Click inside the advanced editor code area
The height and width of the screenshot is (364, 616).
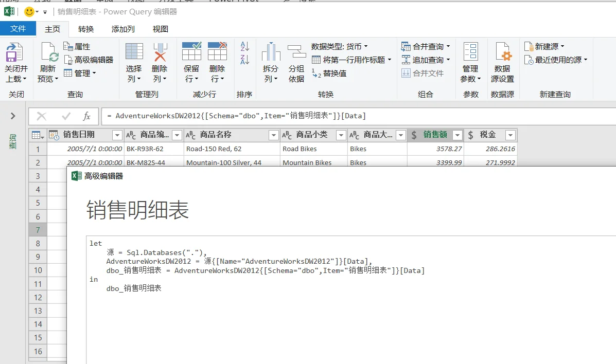click(x=351, y=300)
